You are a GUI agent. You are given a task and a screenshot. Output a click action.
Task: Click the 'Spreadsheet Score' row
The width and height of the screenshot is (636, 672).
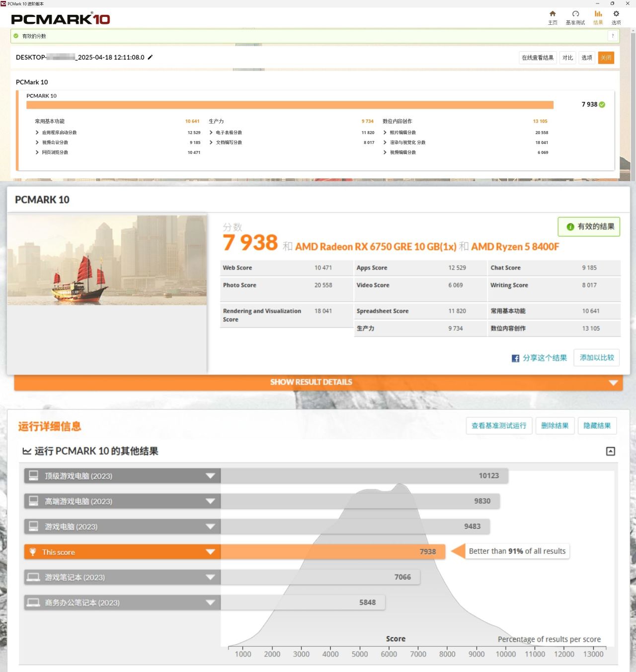[420, 311]
